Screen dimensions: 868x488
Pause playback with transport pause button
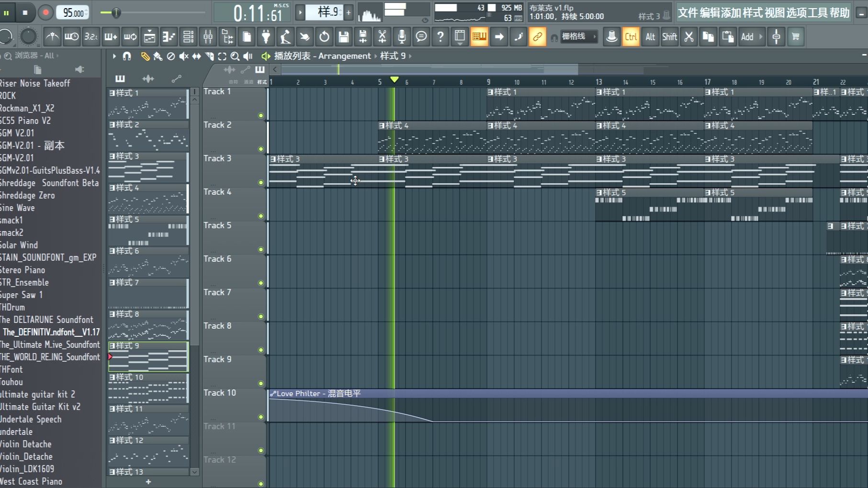coord(6,12)
